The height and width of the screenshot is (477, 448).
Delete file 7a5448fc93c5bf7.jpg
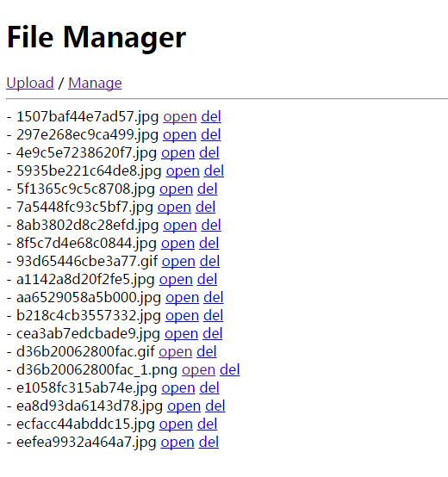tap(205, 208)
